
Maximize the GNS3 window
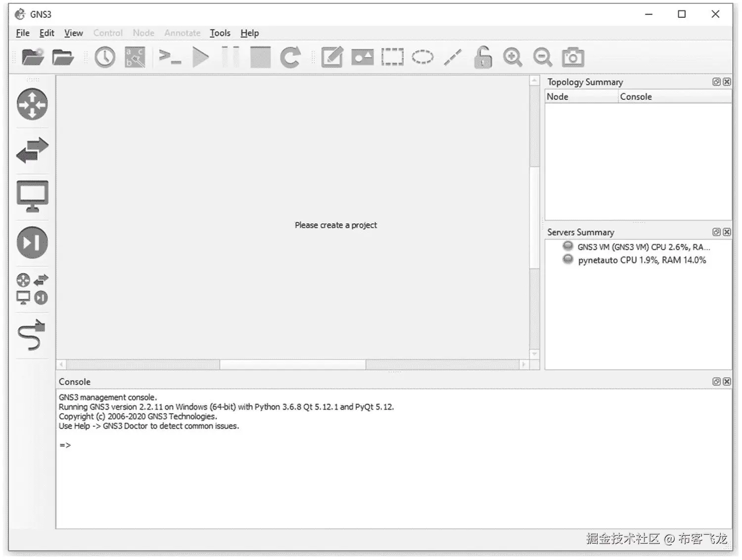(x=682, y=14)
